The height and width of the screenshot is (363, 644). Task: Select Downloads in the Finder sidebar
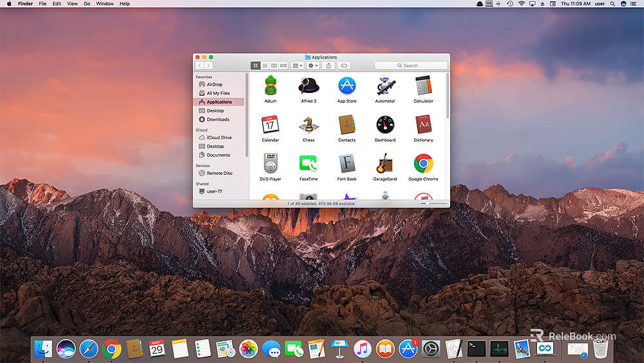tap(218, 120)
